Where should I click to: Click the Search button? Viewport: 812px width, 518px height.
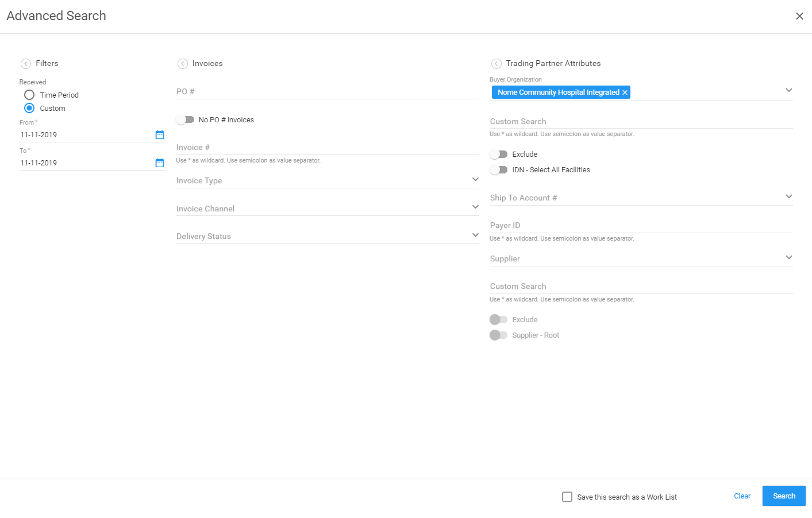[783, 496]
